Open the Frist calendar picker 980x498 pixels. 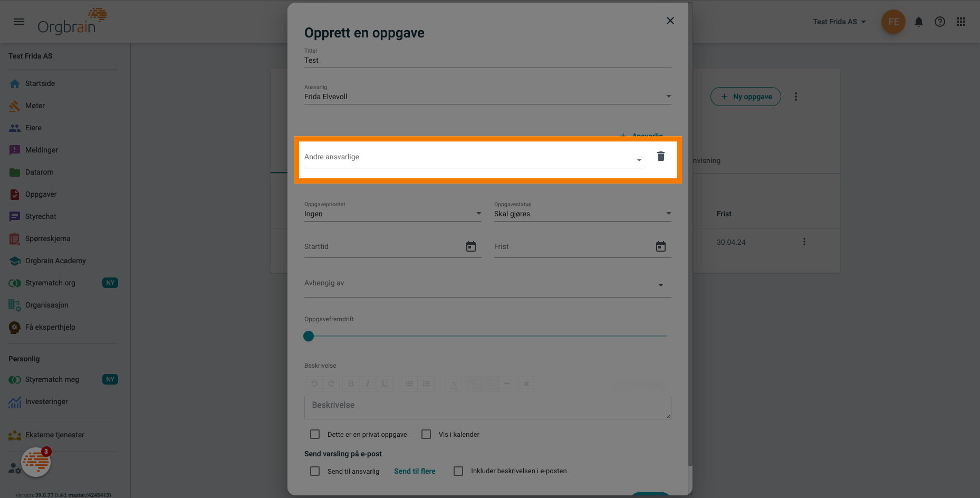coord(661,246)
